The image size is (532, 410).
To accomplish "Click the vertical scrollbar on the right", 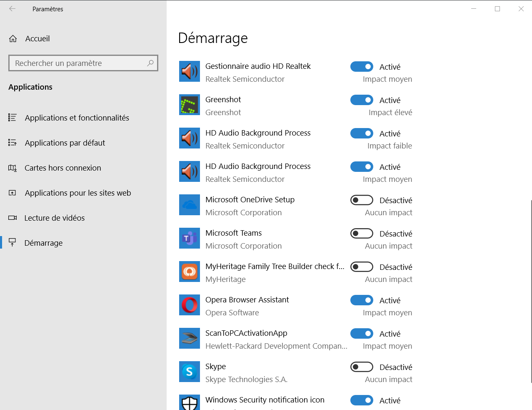I will click(x=531, y=291).
